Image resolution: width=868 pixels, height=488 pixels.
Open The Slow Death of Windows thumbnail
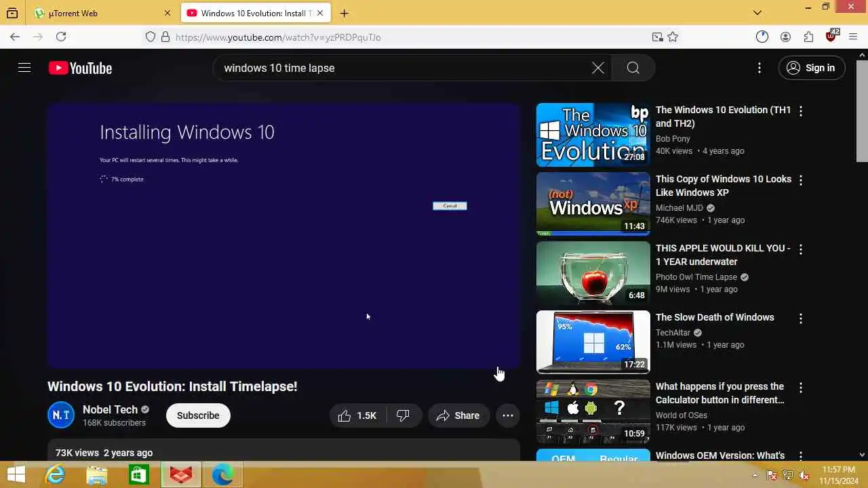click(593, 342)
